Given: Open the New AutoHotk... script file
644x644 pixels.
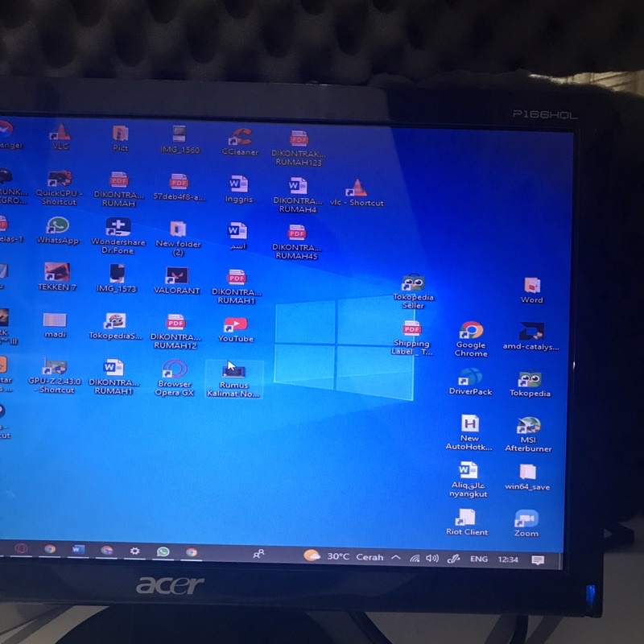Looking at the screenshot, I should coord(469,432).
